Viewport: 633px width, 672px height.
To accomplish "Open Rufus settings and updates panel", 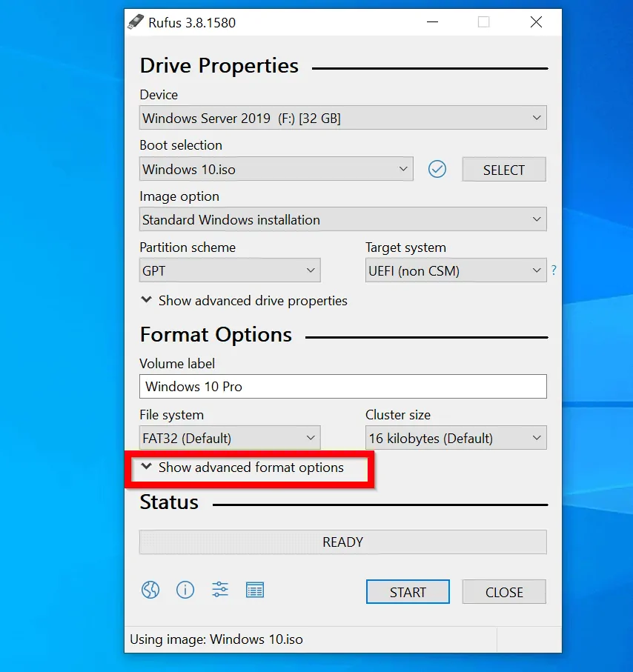I will [219, 590].
